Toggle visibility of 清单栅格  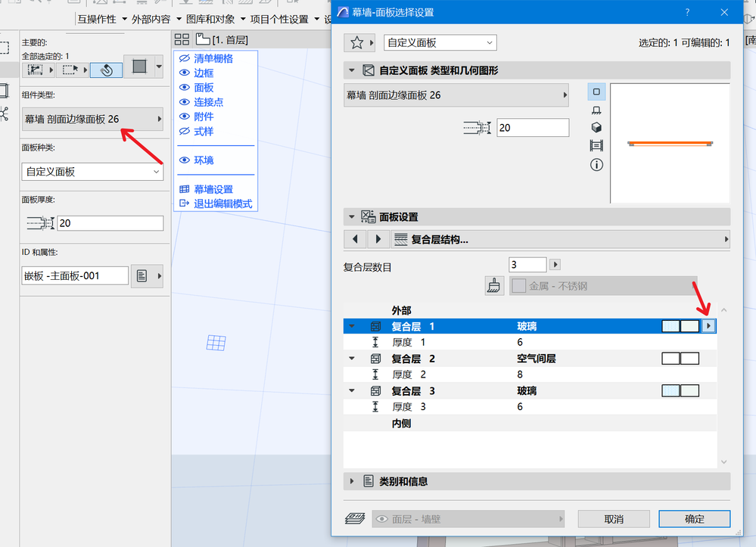[184, 58]
